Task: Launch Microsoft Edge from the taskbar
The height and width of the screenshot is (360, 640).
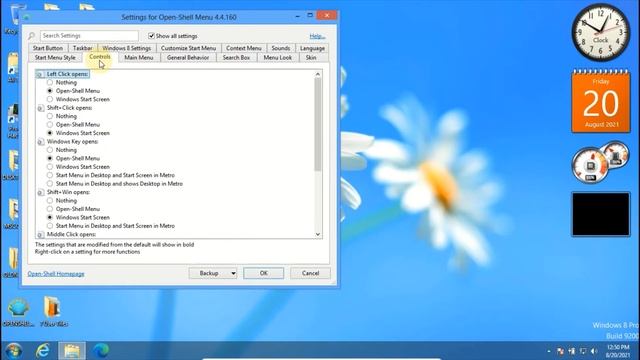Action: tap(100, 350)
